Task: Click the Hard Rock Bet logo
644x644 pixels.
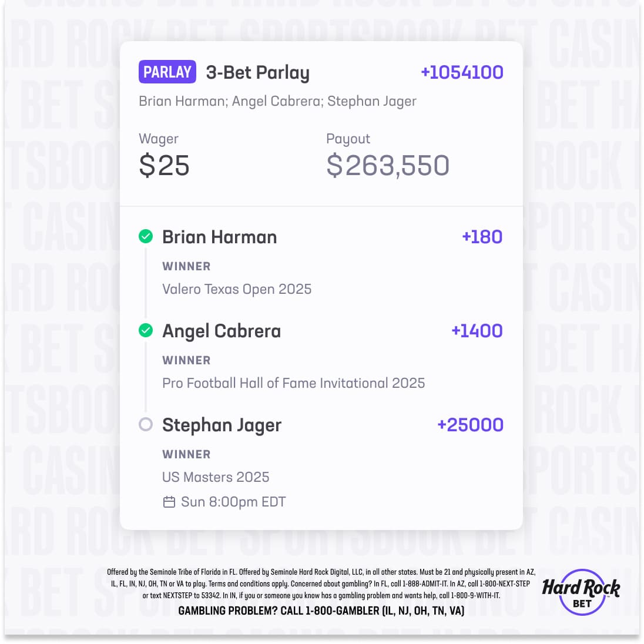Action: point(581,592)
